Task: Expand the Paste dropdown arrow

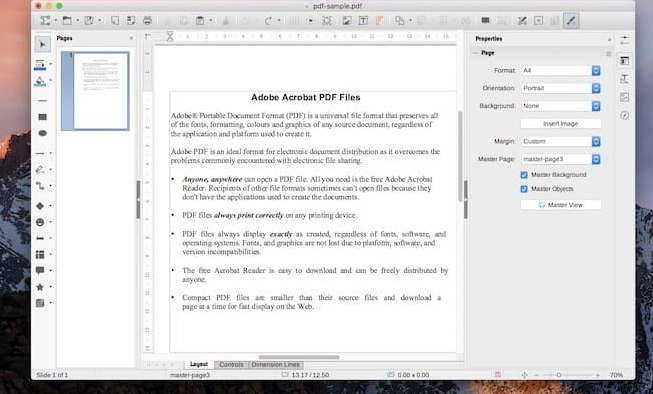Action: [211, 20]
